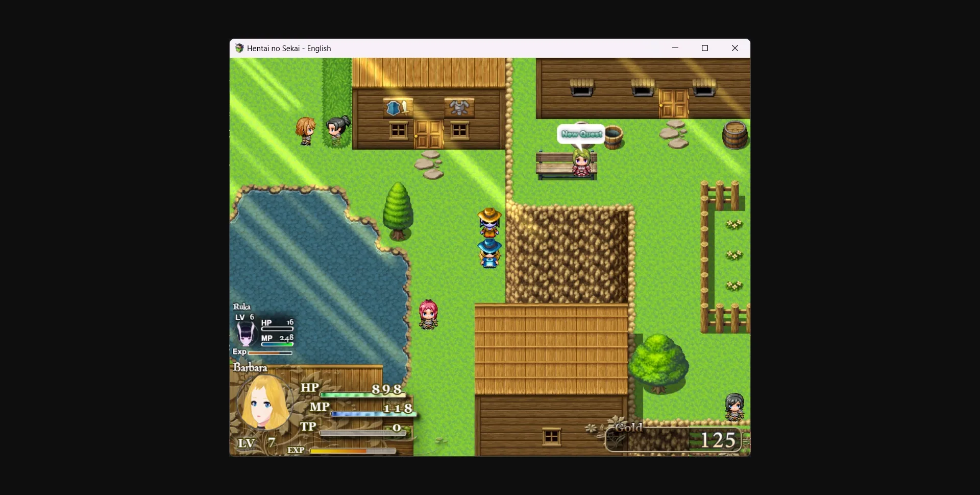
Task: Open the door of the large log house
Action: tap(673, 104)
